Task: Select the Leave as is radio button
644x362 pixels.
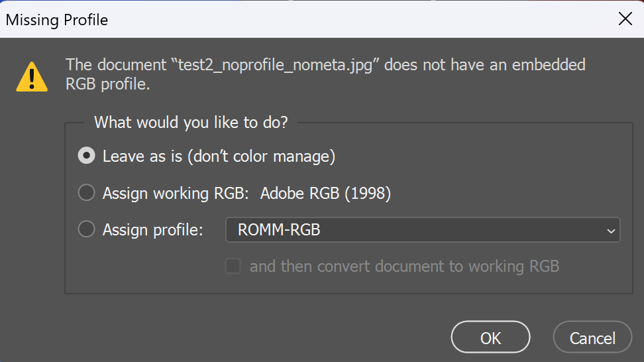Action: click(87, 156)
